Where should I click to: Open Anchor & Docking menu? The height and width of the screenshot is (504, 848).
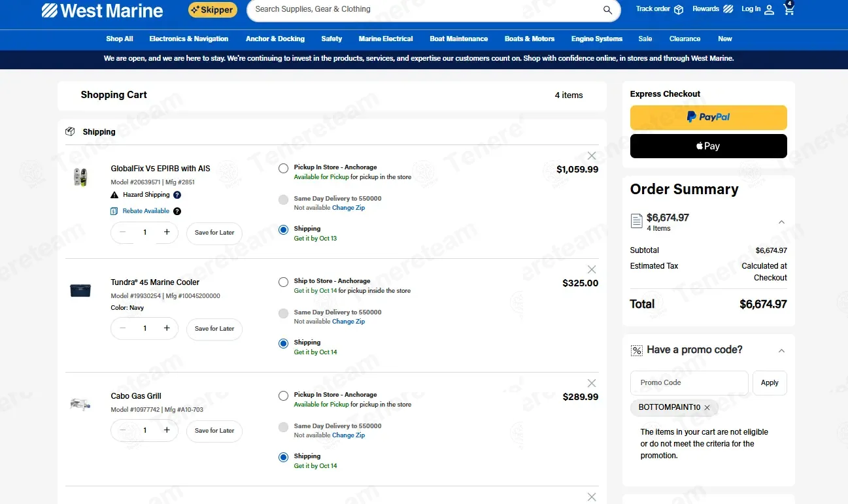(275, 39)
